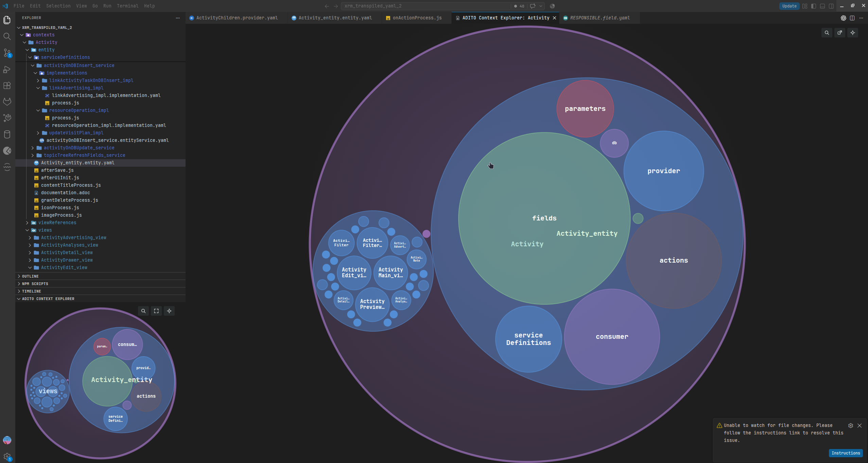Open Run and Debug view

[x=7, y=69]
